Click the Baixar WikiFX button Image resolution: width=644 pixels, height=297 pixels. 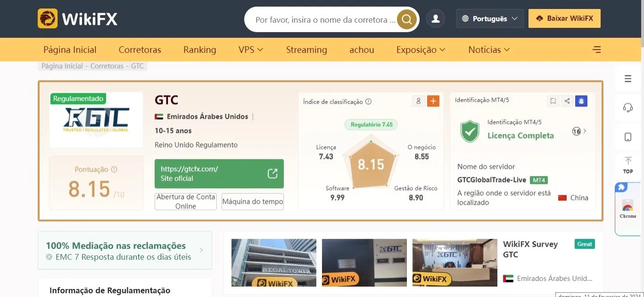click(564, 18)
